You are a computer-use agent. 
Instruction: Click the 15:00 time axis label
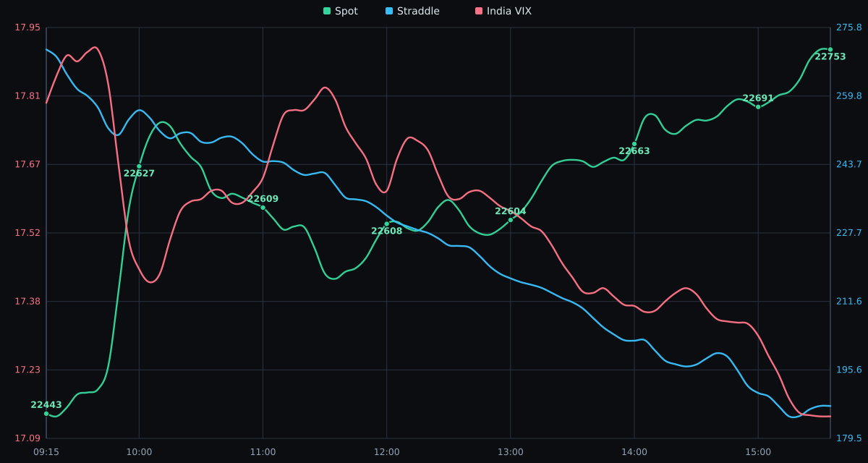[x=758, y=452]
